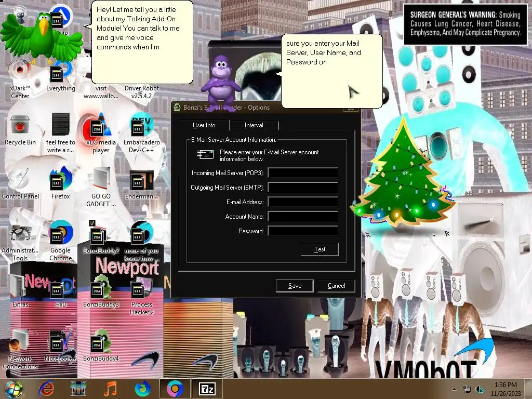Screen dimensions: 532x399
Task: Launch Embarcadero Dev-C++ shortcut
Action: [141, 133]
